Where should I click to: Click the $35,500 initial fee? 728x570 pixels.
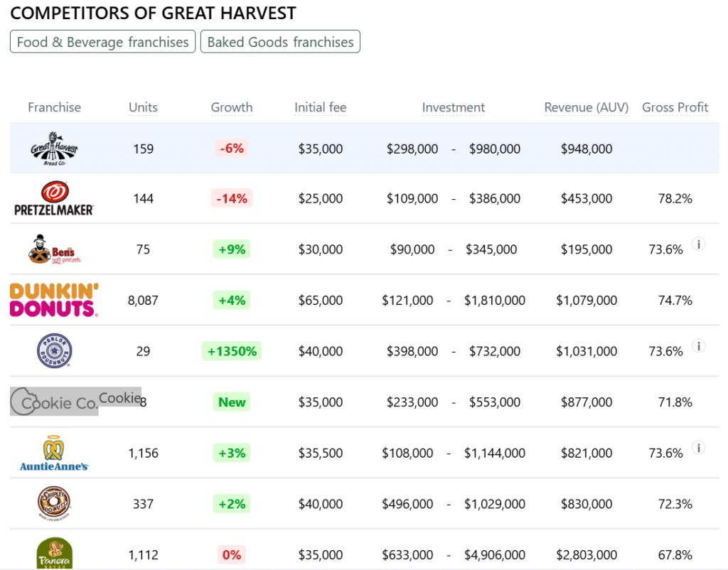coord(321,453)
